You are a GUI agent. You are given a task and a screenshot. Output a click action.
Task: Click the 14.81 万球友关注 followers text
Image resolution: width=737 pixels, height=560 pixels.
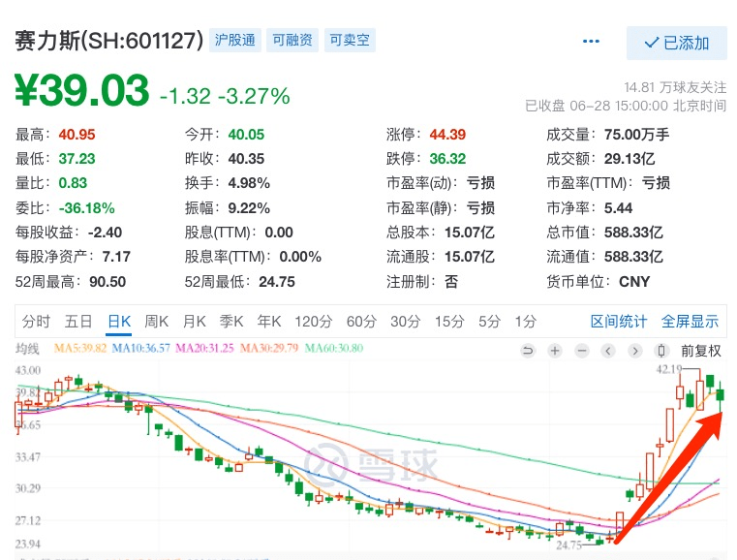675,87
